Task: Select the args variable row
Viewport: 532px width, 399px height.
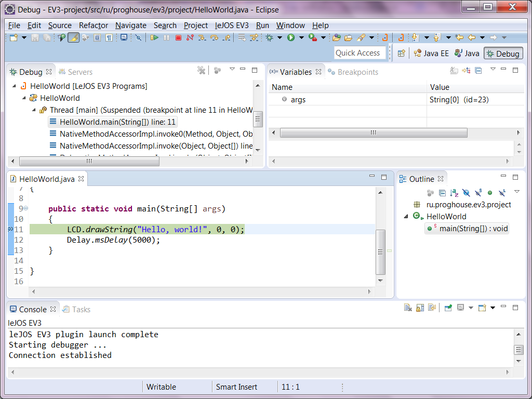Action: pyautogui.click(x=396, y=100)
